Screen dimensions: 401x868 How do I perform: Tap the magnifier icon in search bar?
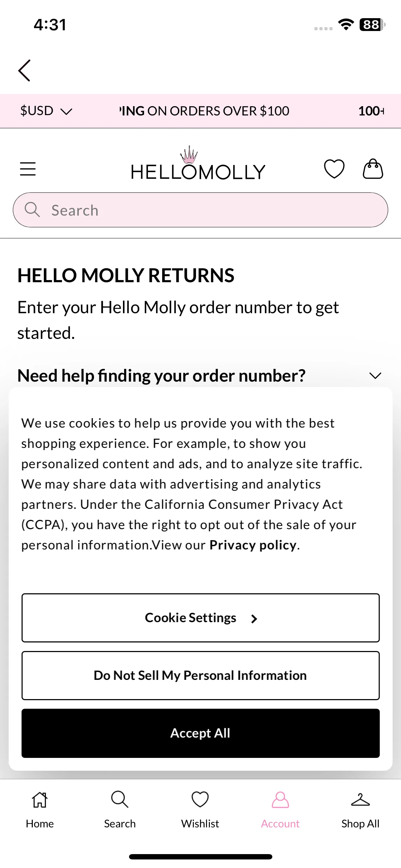(32, 210)
